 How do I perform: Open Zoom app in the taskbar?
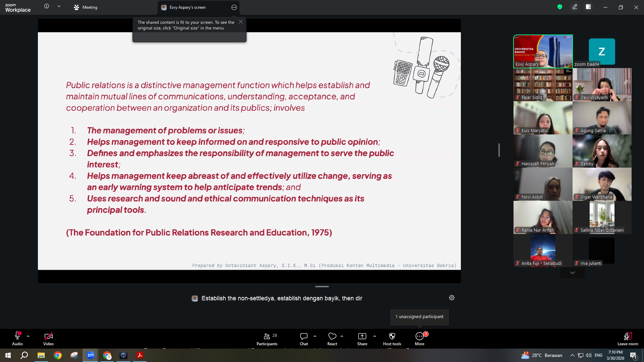click(91, 355)
